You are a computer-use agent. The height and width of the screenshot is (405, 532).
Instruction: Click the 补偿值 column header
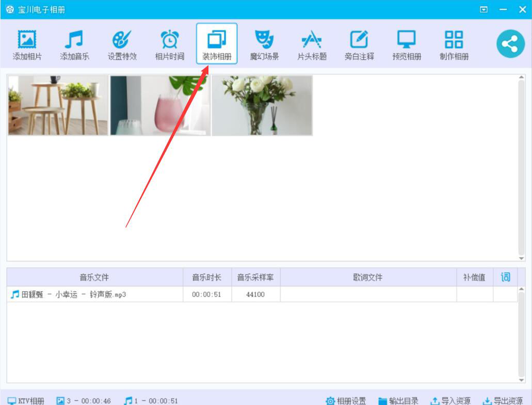pyautogui.click(x=474, y=277)
